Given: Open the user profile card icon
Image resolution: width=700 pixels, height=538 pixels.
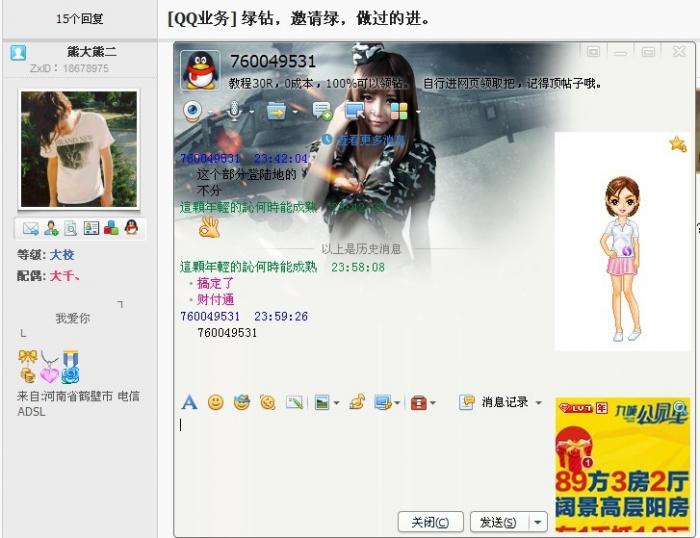Looking at the screenshot, I should pos(91,229).
